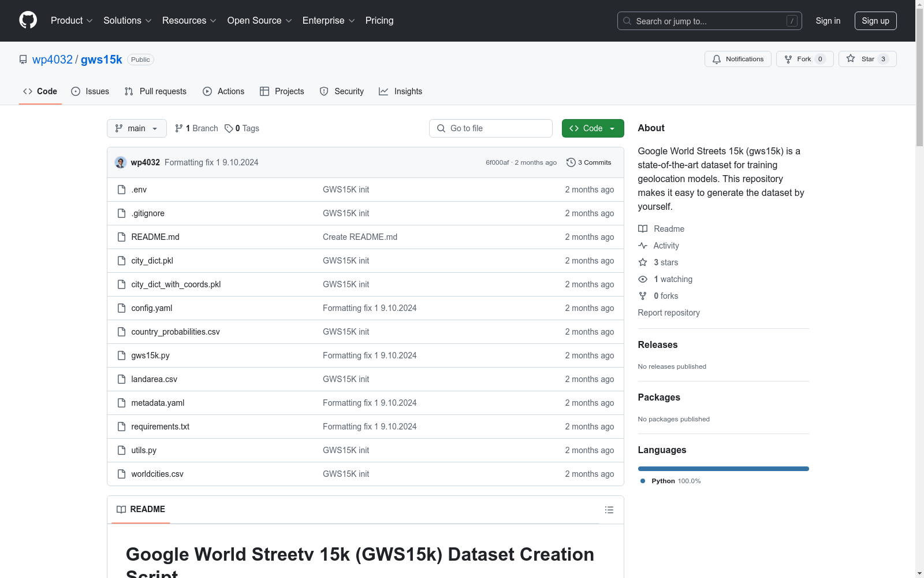Expand the Enterprise menu
The height and width of the screenshot is (578, 924).
pyautogui.click(x=329, y=21)
